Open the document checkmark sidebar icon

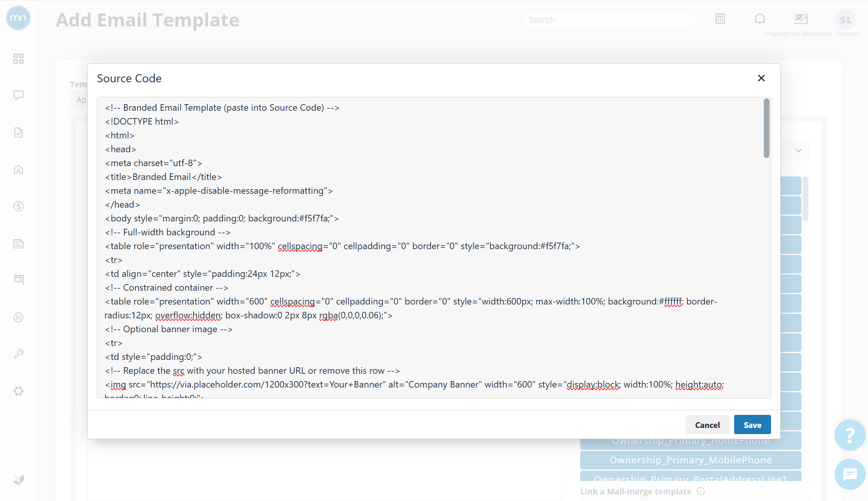[x=18, y=133]
